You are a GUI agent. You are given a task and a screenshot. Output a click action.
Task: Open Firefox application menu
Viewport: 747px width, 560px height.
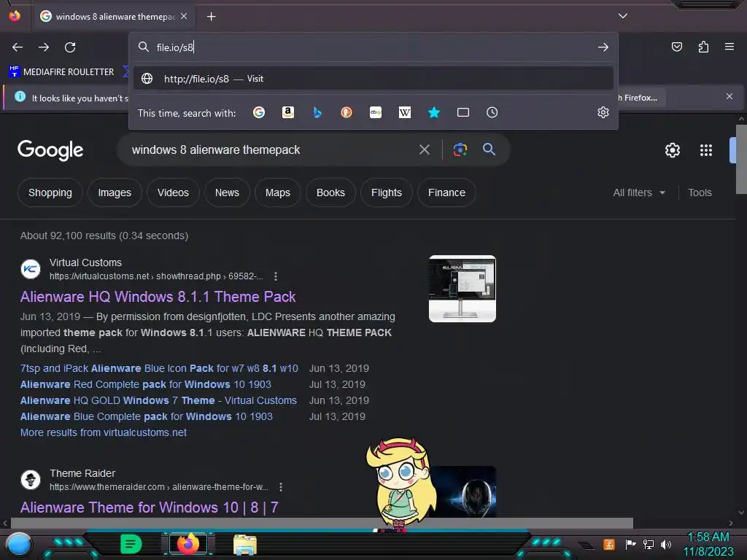[x=729, y=47]
